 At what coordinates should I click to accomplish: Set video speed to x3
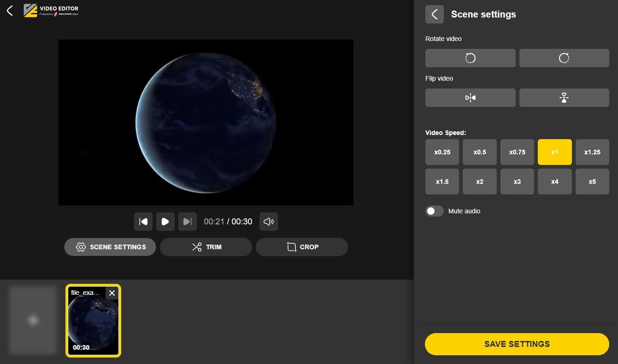pos(517,182)
